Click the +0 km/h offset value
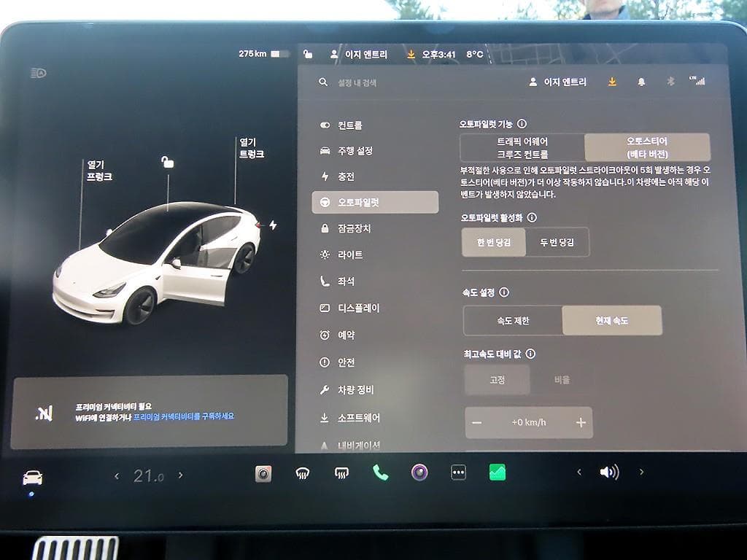The image size is (747, 560). click(529, 422)
